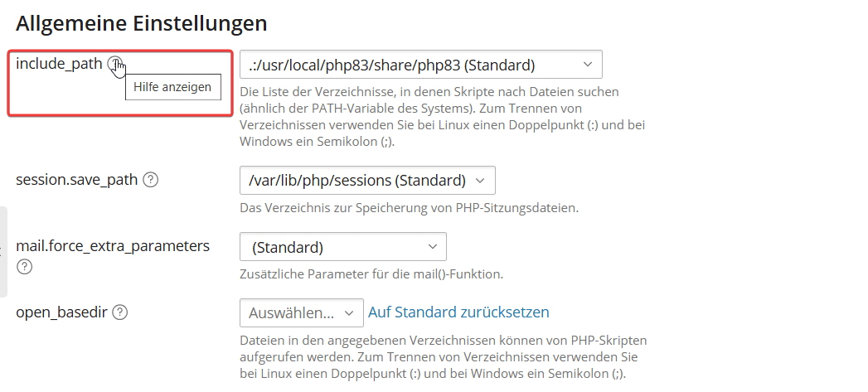Click the session.save_path label text
The height and width of the screenshot is (392, 868).
point(77,180)
